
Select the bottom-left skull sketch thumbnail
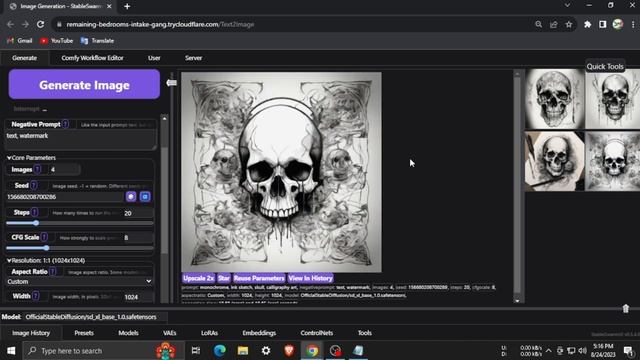(x=554, y=161)
